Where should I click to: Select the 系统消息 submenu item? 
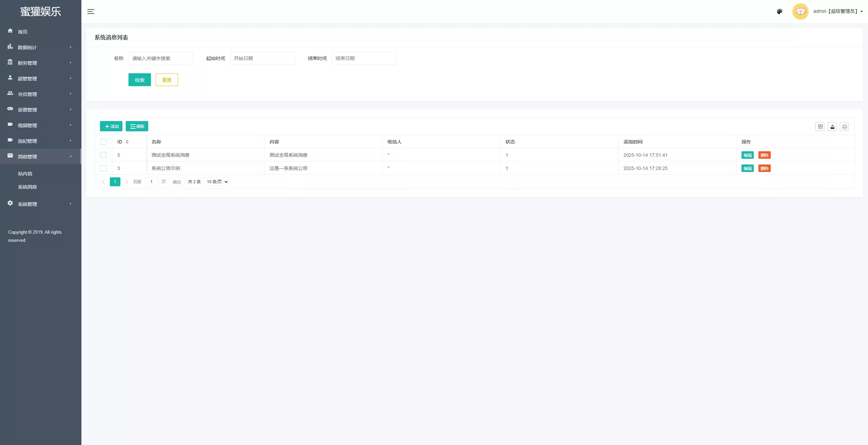click(x=27, y=187)
